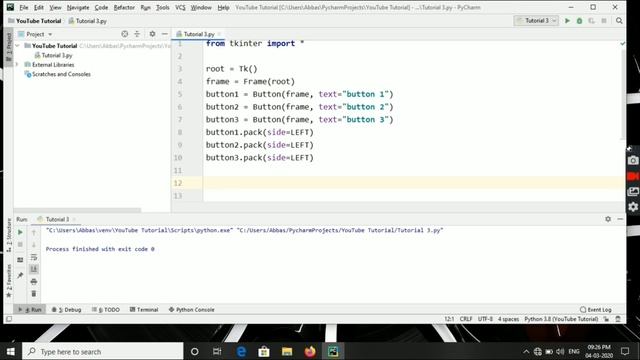Click red record video icon in recorder overlay

(x=633, y=176)
